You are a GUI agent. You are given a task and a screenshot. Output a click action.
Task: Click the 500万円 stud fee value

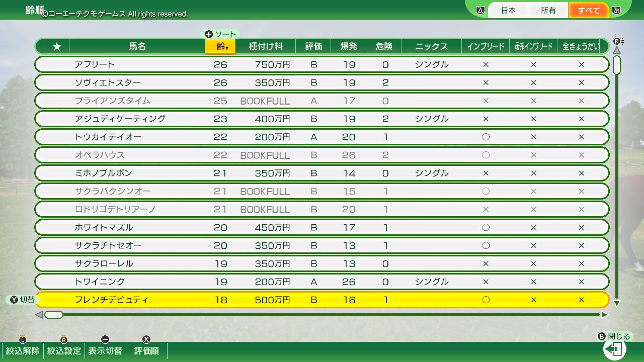pos(272,300)
